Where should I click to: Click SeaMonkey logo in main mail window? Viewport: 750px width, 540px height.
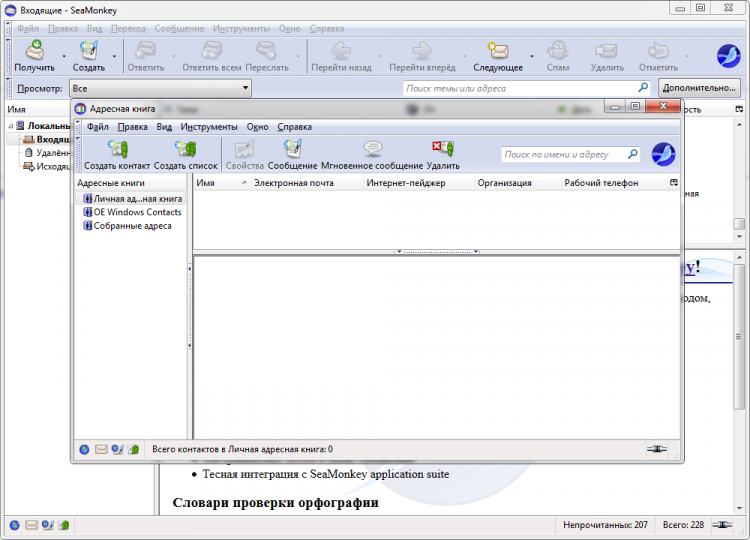(x=728, y=56)
